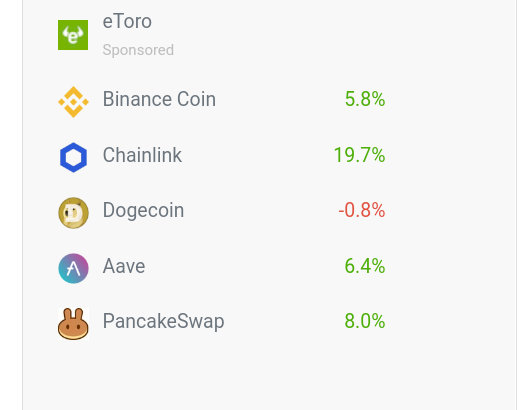
Task: Open the Dogecoin name link
Action: 143,211
